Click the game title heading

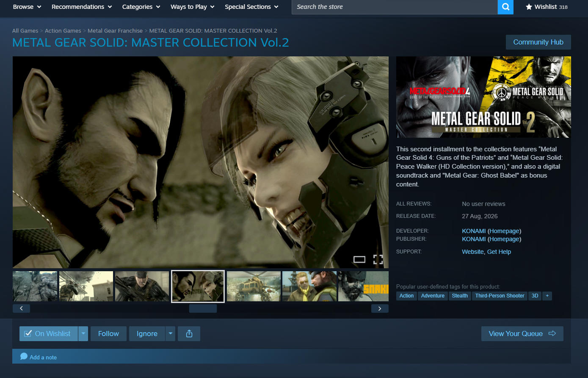151,42
